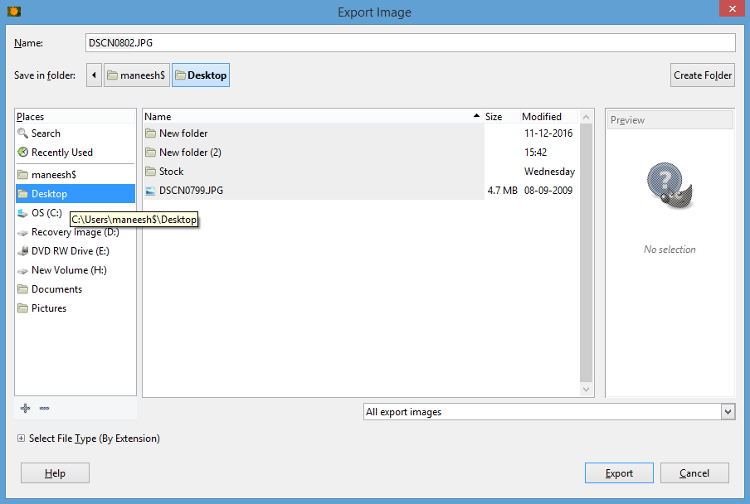Screen dimensions: 750x504
Task: Click the back arrow in path bar
Action: (94, 75)
